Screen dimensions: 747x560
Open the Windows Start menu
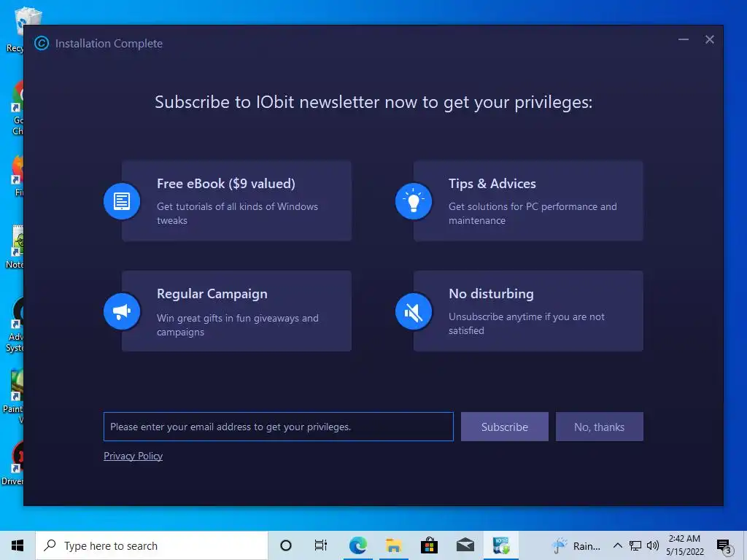18,545
